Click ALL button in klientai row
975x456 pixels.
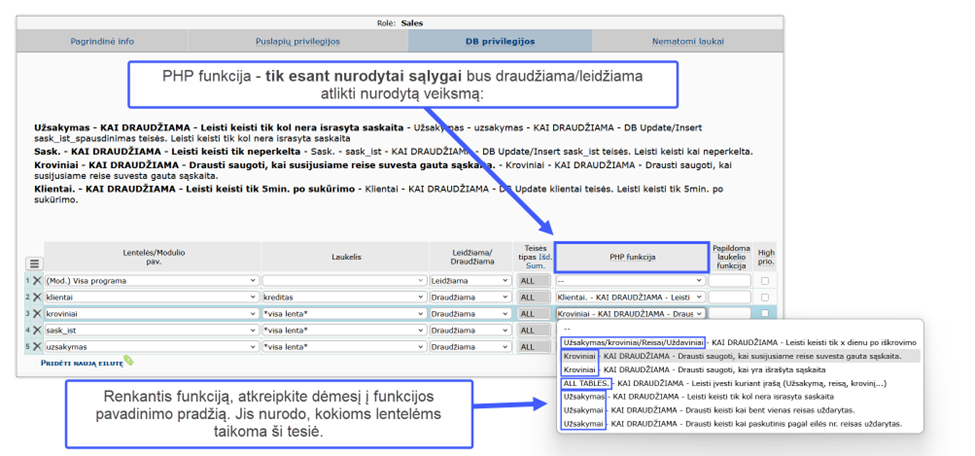534,297
